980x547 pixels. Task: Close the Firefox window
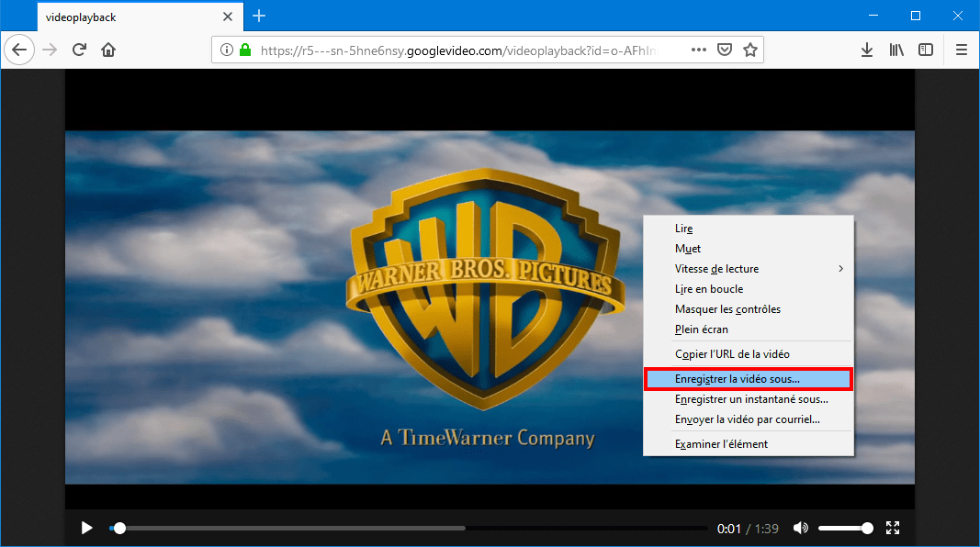click(x=958, y=16)
